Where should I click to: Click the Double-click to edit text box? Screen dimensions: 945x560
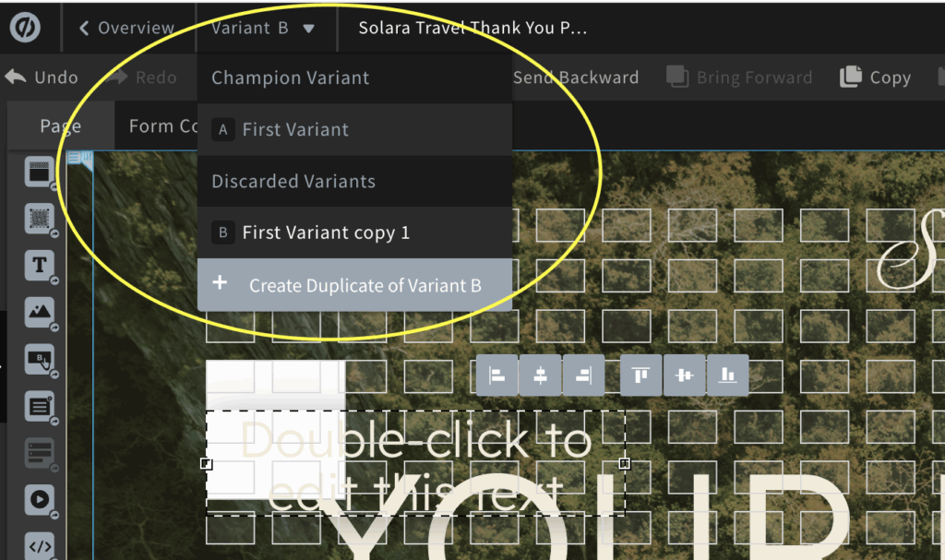pos(415,463)
